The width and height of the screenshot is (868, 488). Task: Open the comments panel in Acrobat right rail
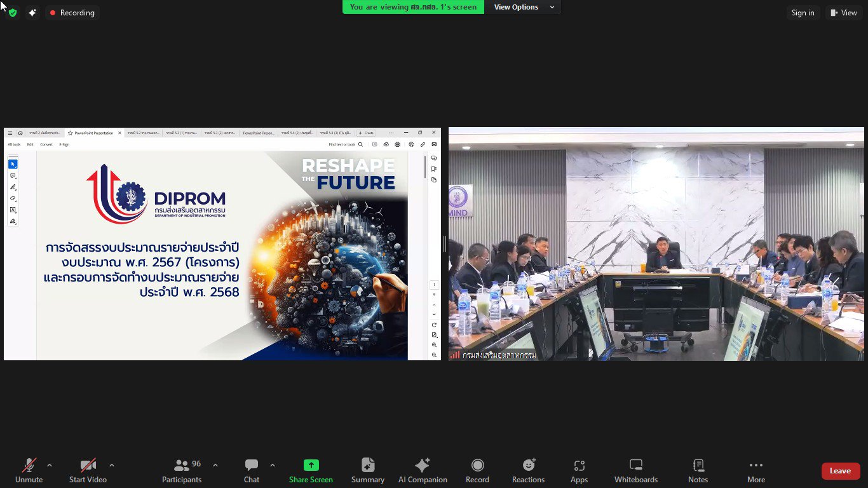434,158
